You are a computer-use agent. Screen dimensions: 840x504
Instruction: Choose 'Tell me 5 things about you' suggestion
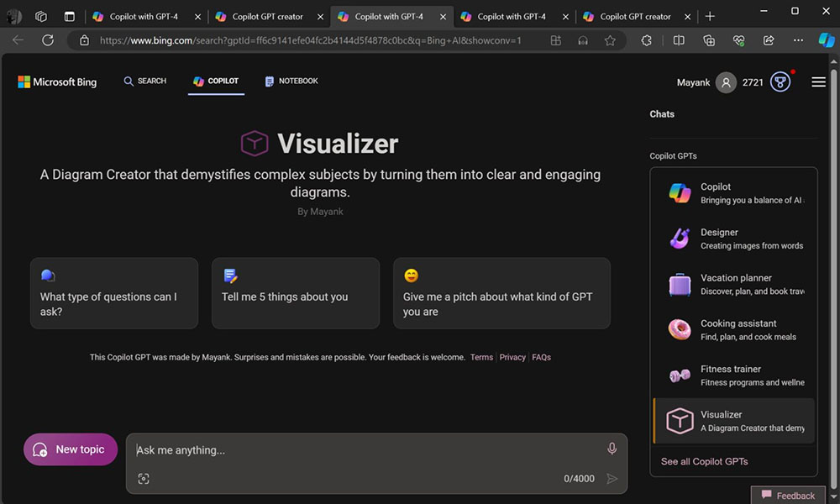[x=296, y=293]
